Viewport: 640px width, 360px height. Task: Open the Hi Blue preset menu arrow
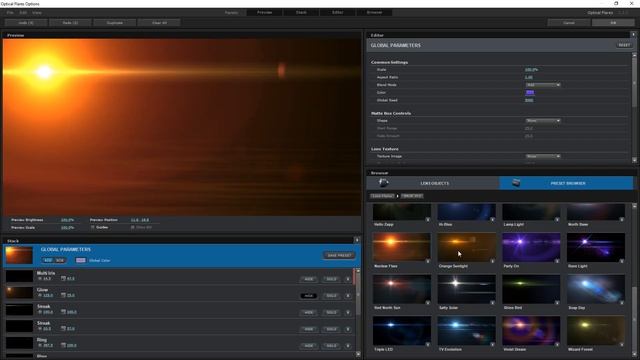tap(492, 220)
